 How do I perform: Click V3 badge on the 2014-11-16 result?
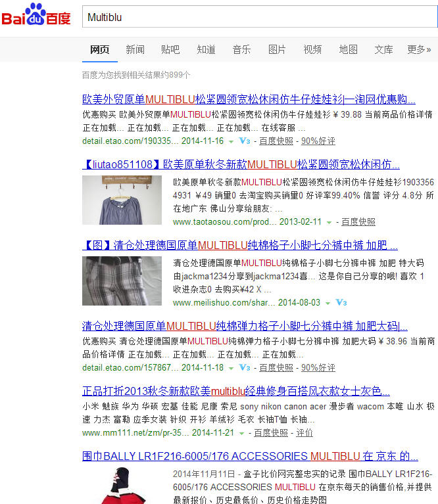[x=245, y=141]
